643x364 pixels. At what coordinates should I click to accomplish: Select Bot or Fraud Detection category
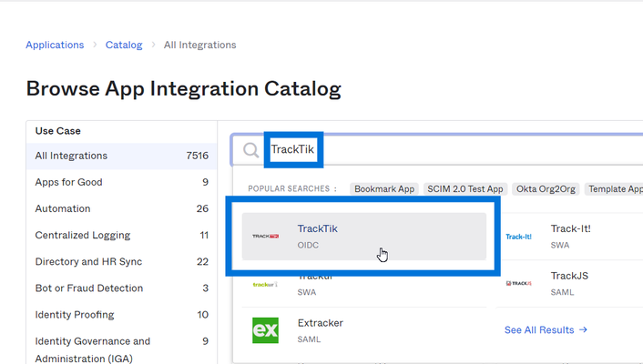coord(121,288)
